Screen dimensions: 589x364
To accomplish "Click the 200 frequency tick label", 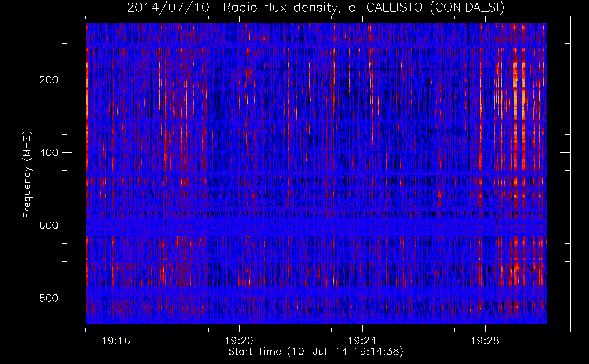I will [x=48, y=80].
